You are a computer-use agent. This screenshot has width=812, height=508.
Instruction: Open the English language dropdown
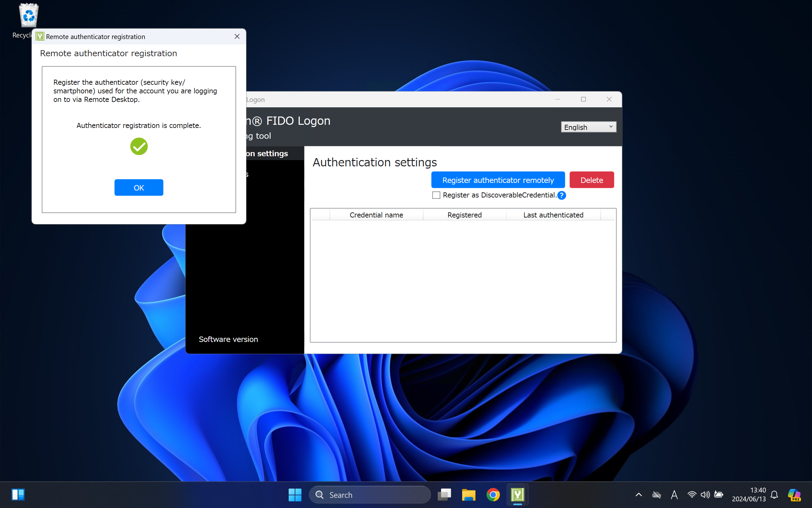pos(588,127)
